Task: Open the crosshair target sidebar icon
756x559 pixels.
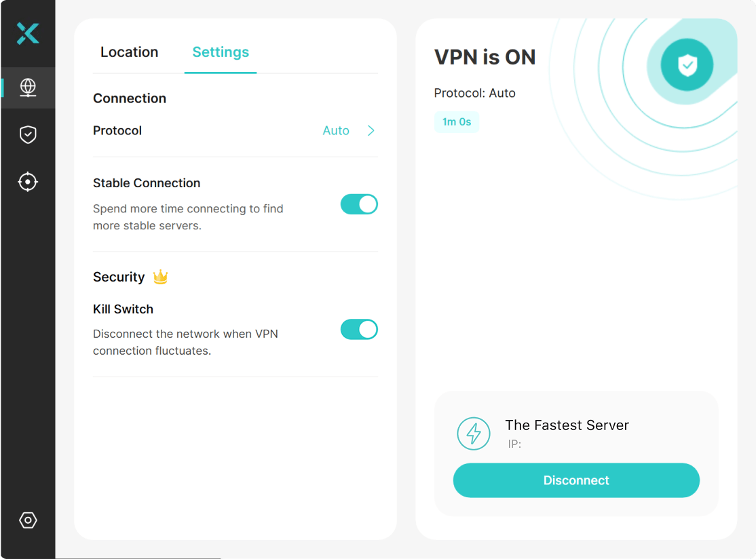Action: [28, 182]
